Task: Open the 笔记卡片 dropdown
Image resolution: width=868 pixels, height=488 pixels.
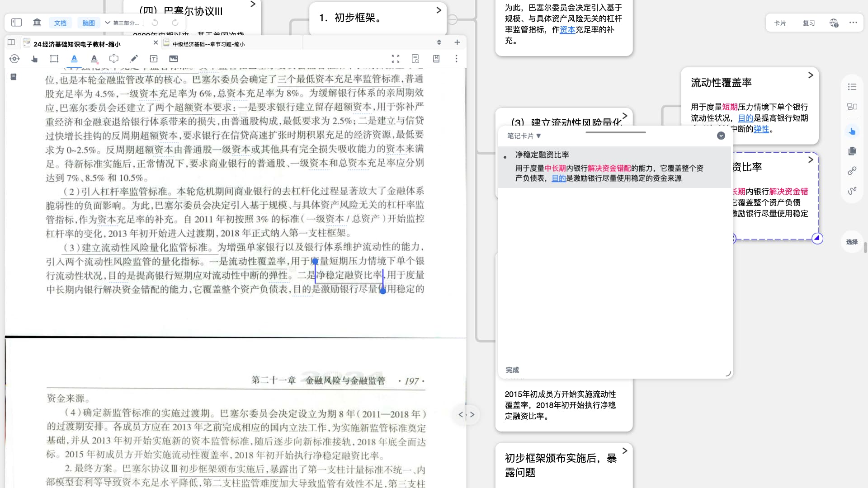Action: click(x=524, y=136)
